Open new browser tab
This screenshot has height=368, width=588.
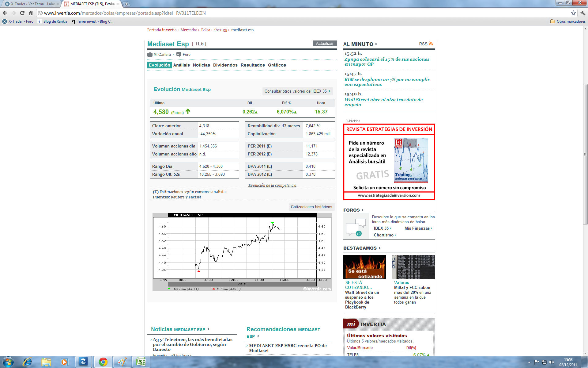tap(126, 4)
